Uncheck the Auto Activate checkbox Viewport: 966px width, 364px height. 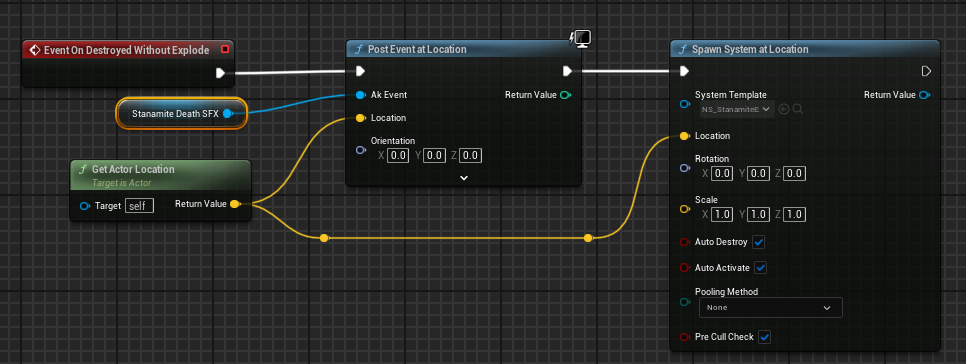[x=760, y=268]
